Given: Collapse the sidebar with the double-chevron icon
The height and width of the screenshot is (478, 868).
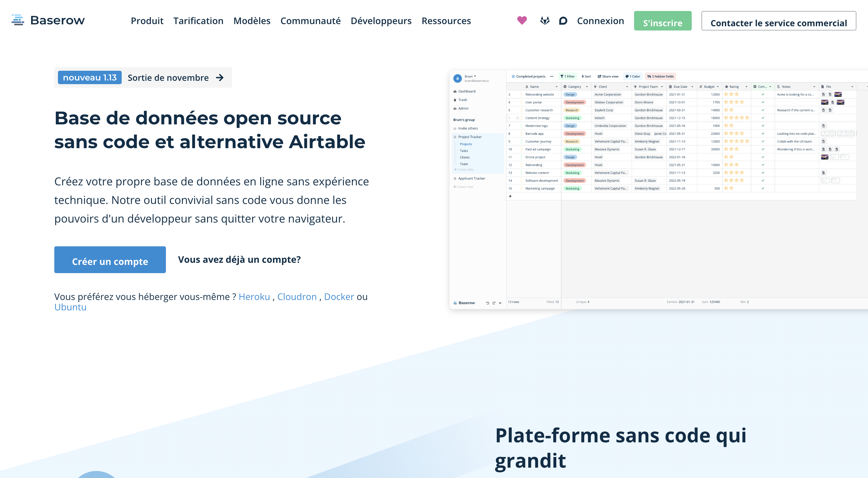Looking at the screenshot, I should (x=500, y=303).
